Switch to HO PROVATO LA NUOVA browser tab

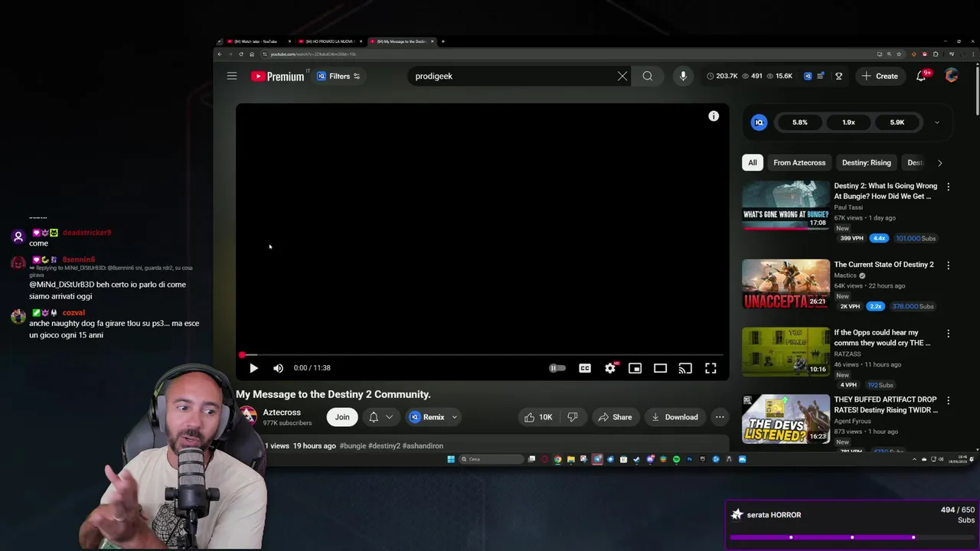tap(330, 41)
